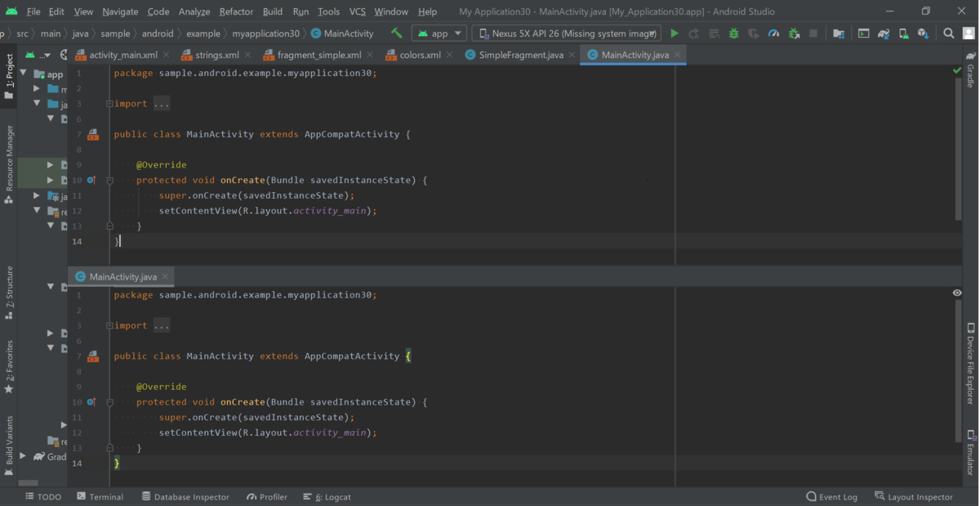Open the SDK Manager icon
The width and height of the screenshot is (980, 506).
click(x=923, y=34)
